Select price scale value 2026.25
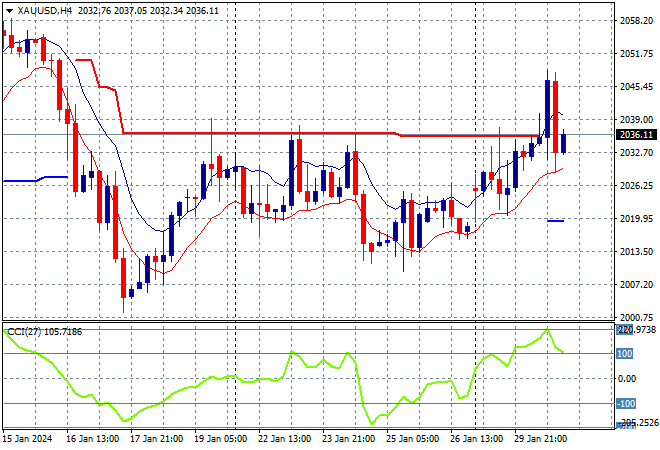Image resolution: width=660 pixels, height=450 pixels. tap(636, 185)
